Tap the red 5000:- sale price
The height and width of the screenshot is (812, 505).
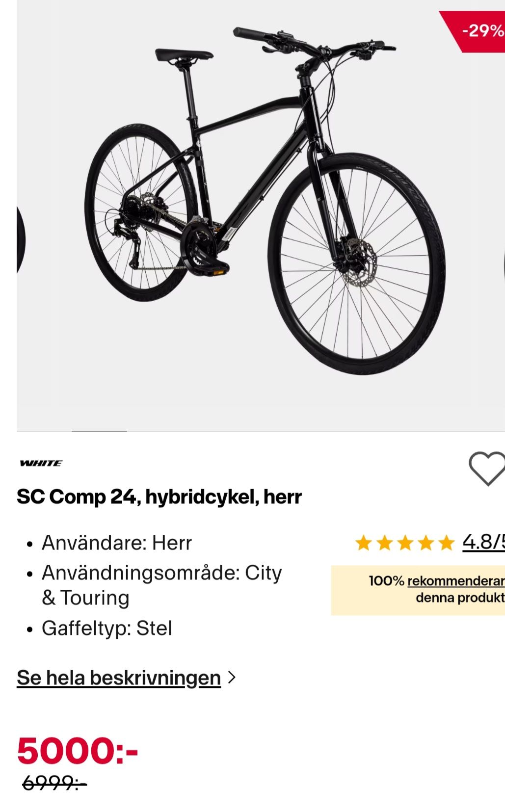78,750
